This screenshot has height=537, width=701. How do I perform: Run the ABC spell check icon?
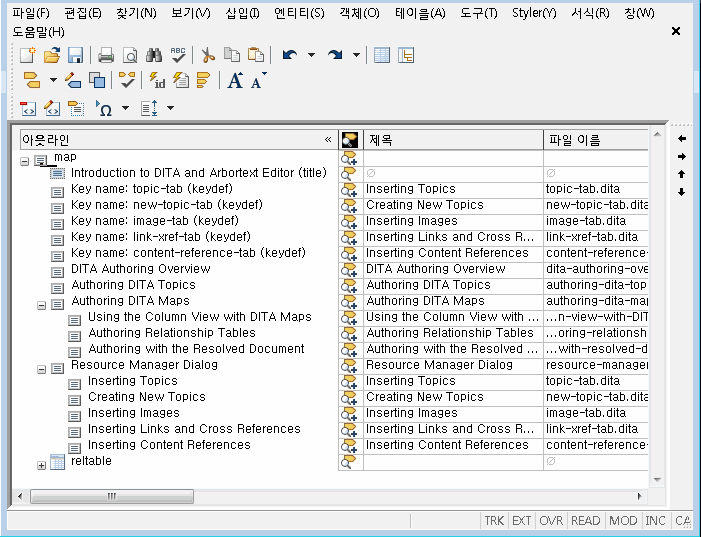pyautogui.click(x=178, y=55)
